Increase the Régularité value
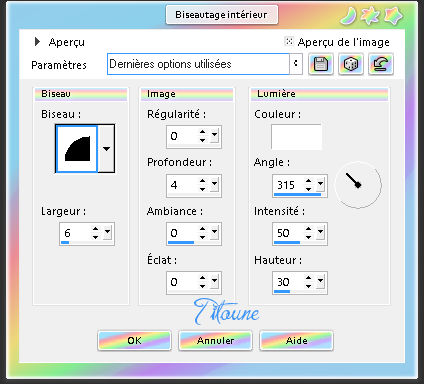The image size is (424, 384). tap(203, 132)
